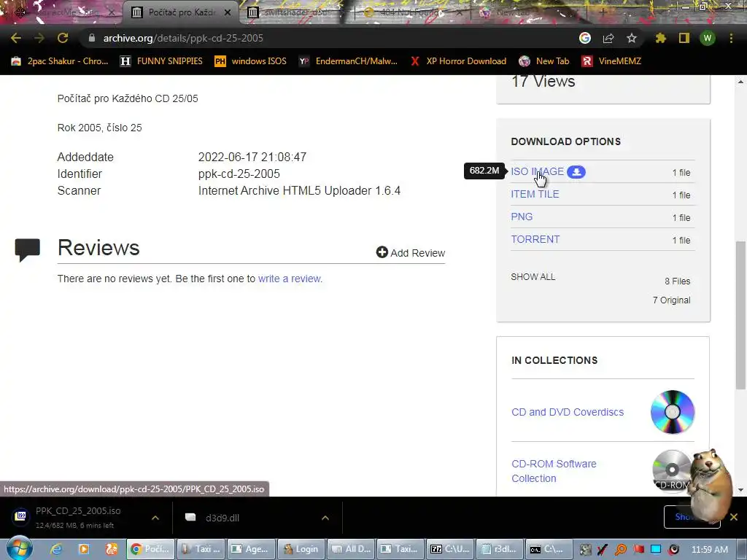The width and height of the screenshot is (747, 560).
Task: Open the XP Horror Download bookmark
Action: click(x=458, y=61)
